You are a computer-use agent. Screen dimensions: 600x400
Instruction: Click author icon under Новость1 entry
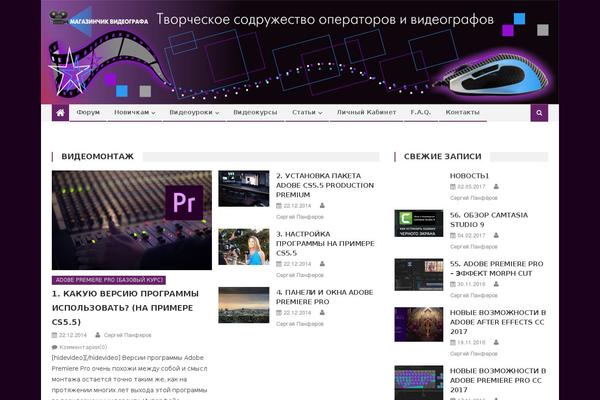pyautogui.click(x=496, y=186)
